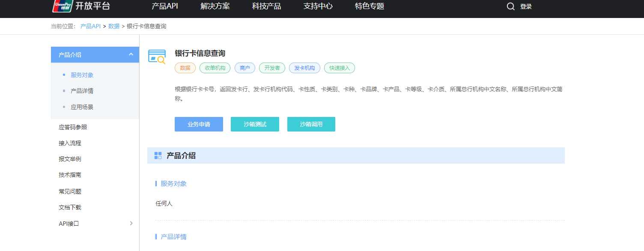
Task: Expand the API接口 sidebar entry
Action: [131, 223]
